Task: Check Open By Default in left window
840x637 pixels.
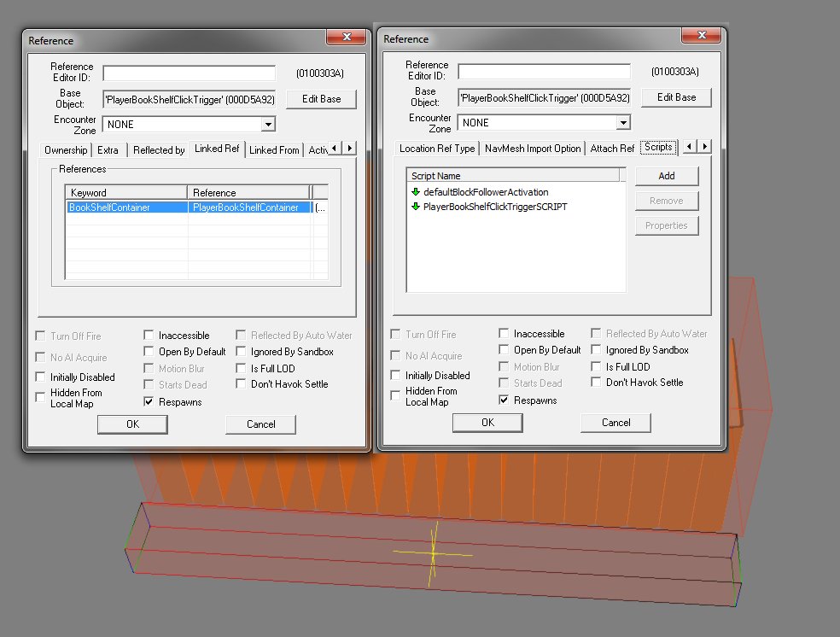Action: pyautogui.click(x=149, y=352)
